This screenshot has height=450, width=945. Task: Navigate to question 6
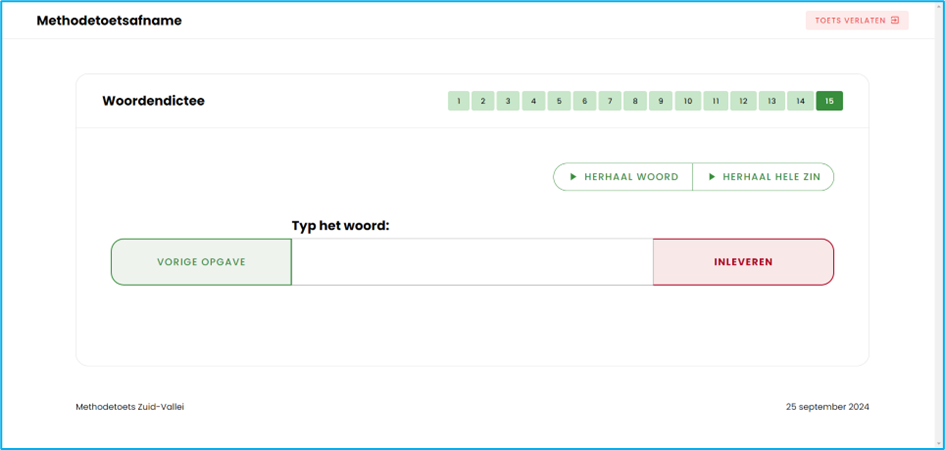click(584, 101)
